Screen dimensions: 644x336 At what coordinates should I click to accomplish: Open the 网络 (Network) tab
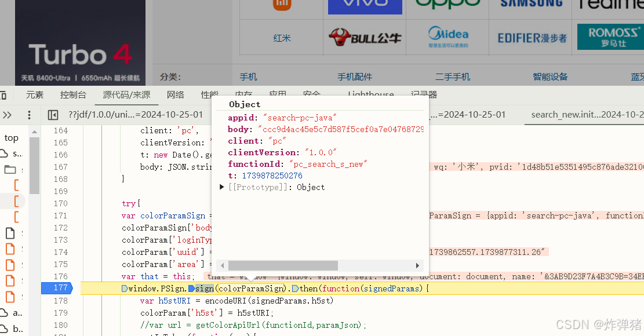pos(176,95)
